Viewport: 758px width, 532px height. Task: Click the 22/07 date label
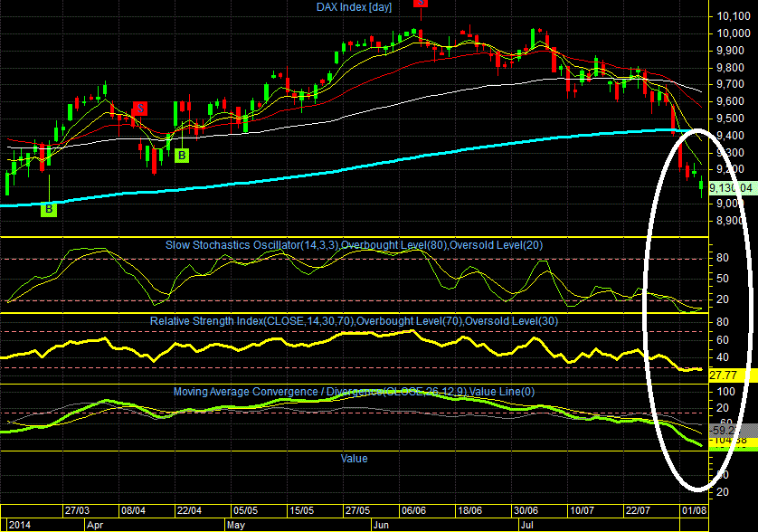(x=638, y=510)
